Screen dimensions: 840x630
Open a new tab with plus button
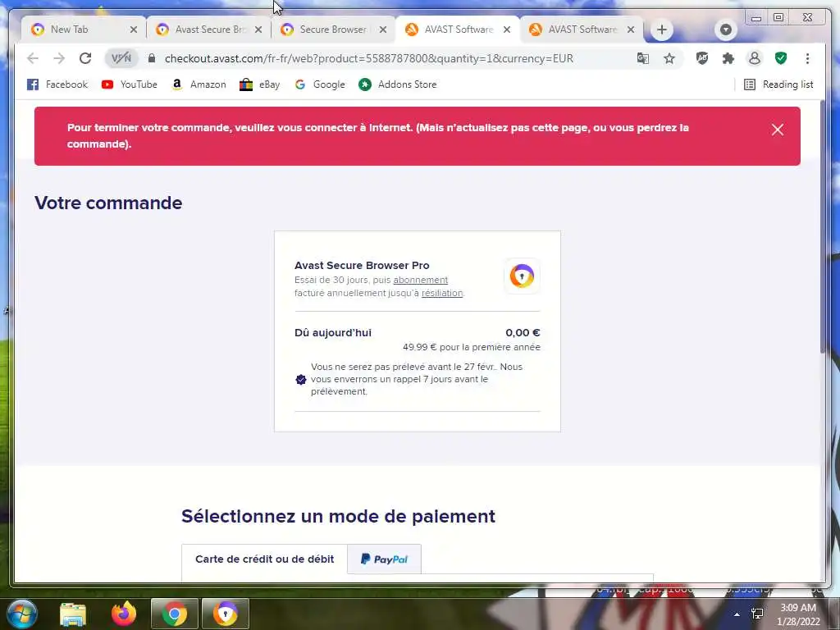tap(662, 30)
